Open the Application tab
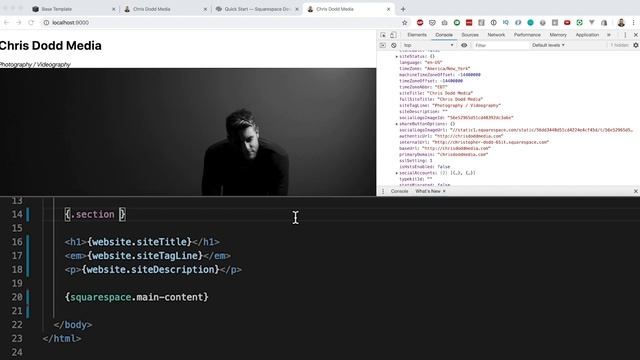The height and width of the screenshot is (360, 640). point(587,35)
